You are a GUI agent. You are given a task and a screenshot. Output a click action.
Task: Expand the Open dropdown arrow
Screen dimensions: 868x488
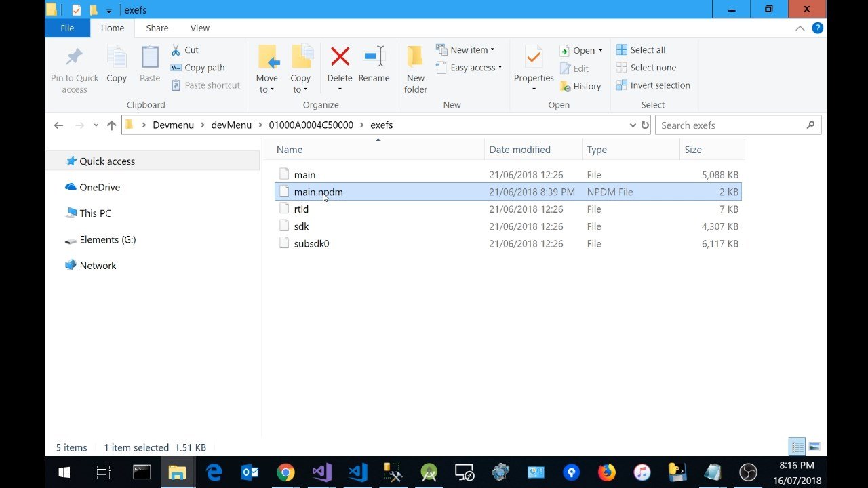click(600, 50)
